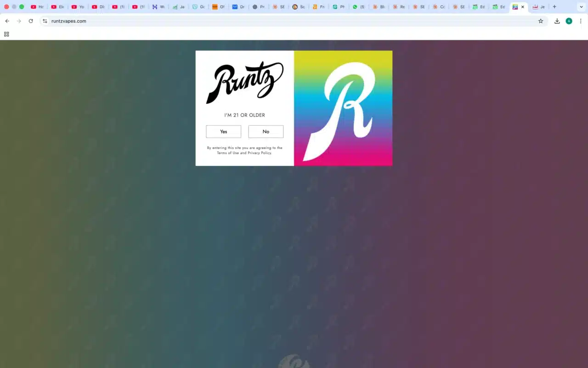588x368 pixels.
Task: Open the Downloads toolbar icon
Action: point(557,21)
